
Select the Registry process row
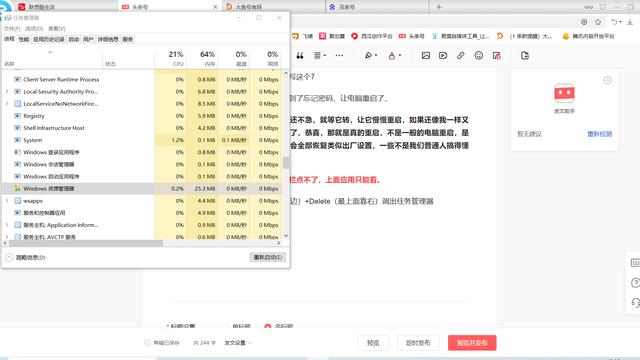pos(142,116)
